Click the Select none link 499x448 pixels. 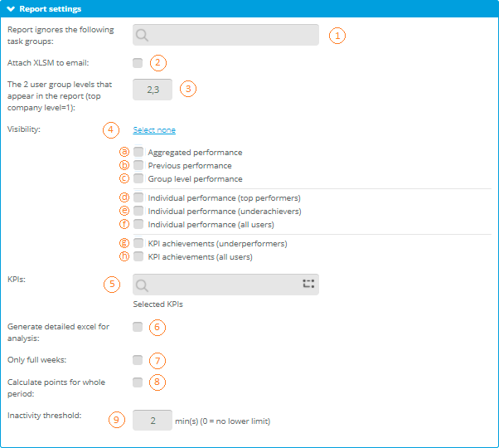[x=154, y=130]
